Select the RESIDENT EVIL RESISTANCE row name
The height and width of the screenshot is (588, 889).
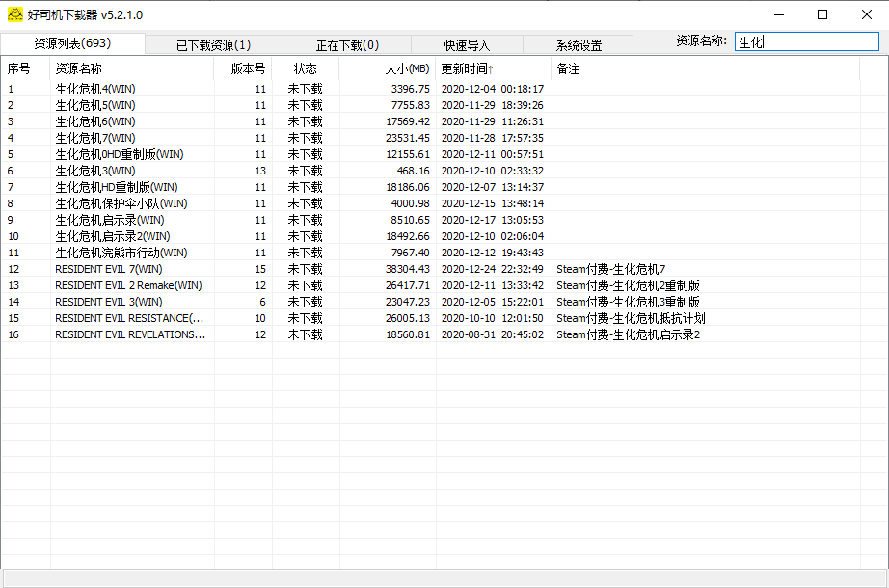(129, 319)
